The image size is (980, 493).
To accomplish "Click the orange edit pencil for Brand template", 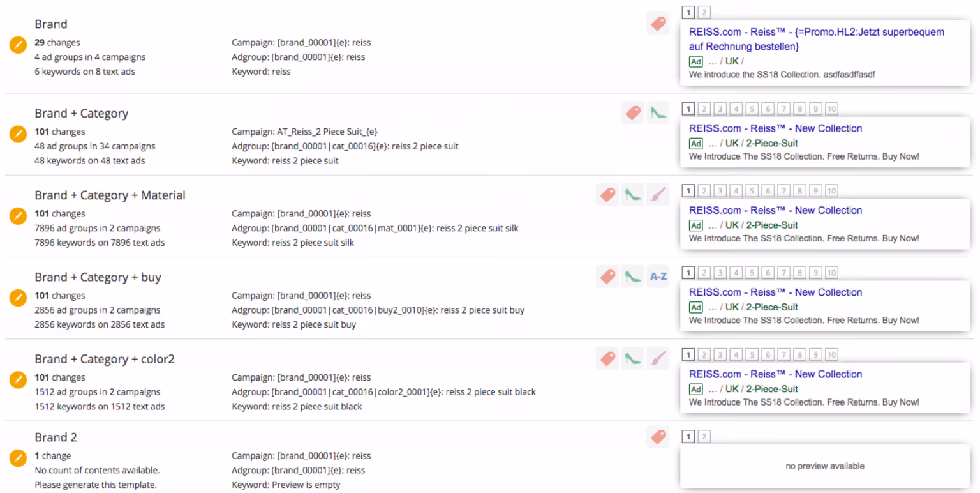I will coord(18,45).
